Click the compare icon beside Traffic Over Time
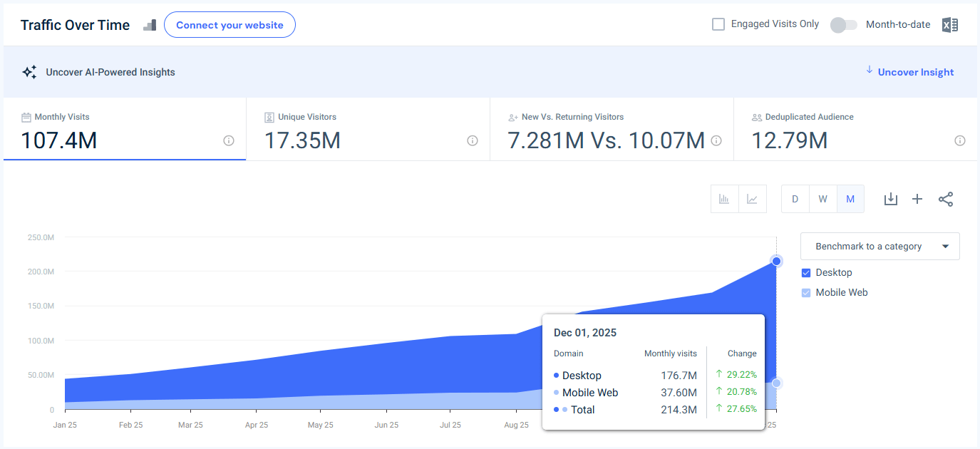 pos(150,24)
